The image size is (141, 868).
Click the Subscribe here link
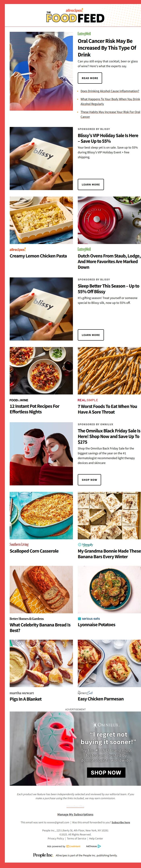point(121,822)
